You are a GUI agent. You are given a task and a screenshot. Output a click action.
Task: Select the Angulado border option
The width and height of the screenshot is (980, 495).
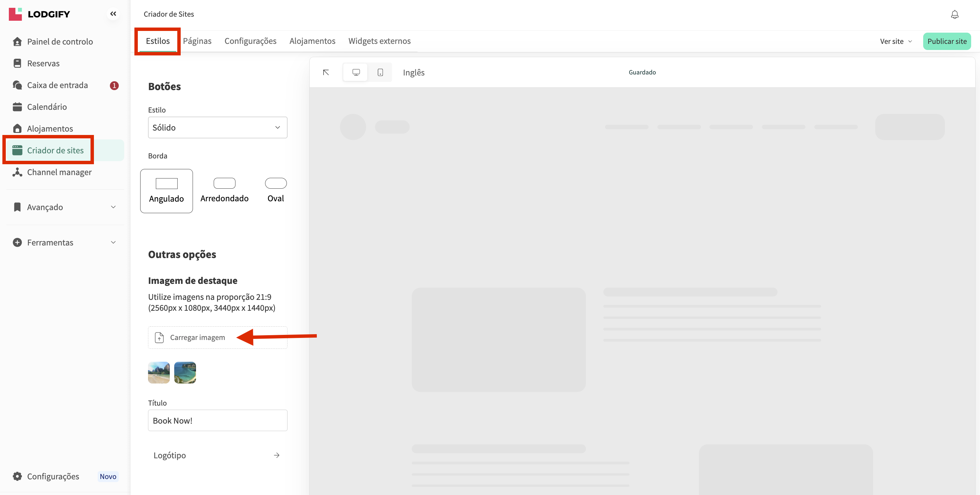[x=166, y=191]
